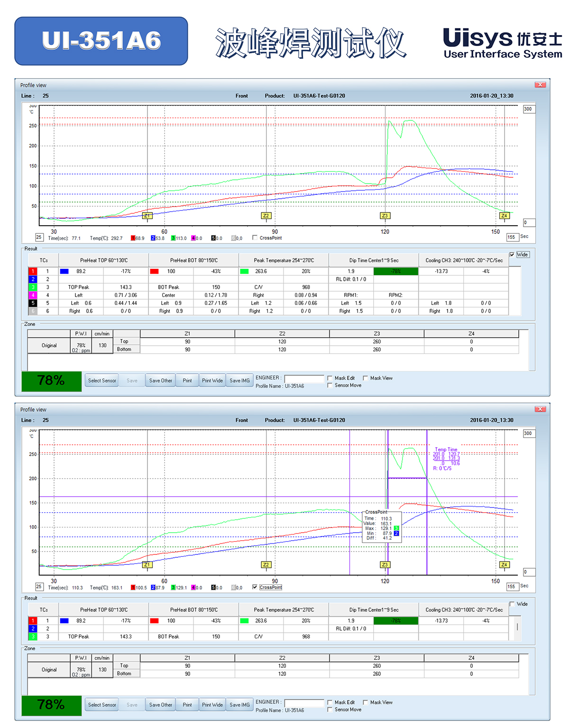
Task: Tick the unchecked CrossPoint checkbox
Action: point(255,238)
